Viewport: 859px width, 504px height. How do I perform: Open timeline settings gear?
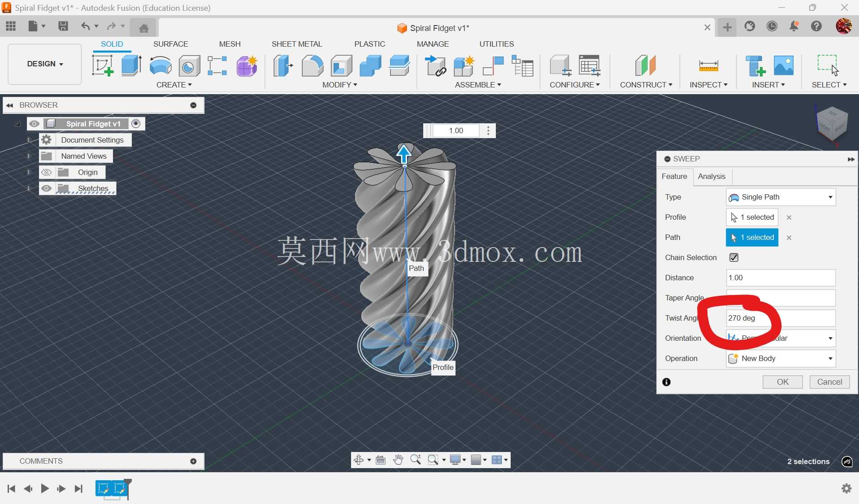click(846, 488)
